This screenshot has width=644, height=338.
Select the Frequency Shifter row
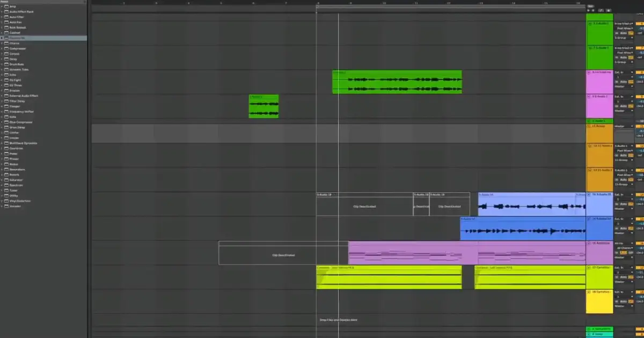point(43,112)
